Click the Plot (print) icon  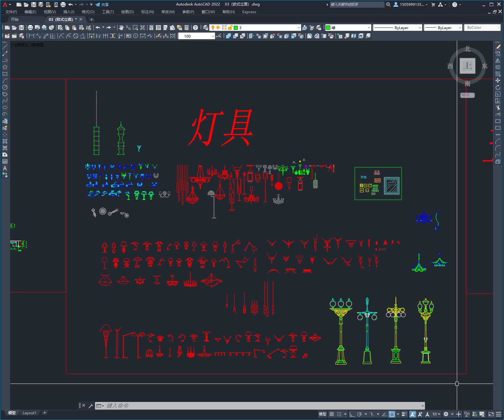click(30, 27)
